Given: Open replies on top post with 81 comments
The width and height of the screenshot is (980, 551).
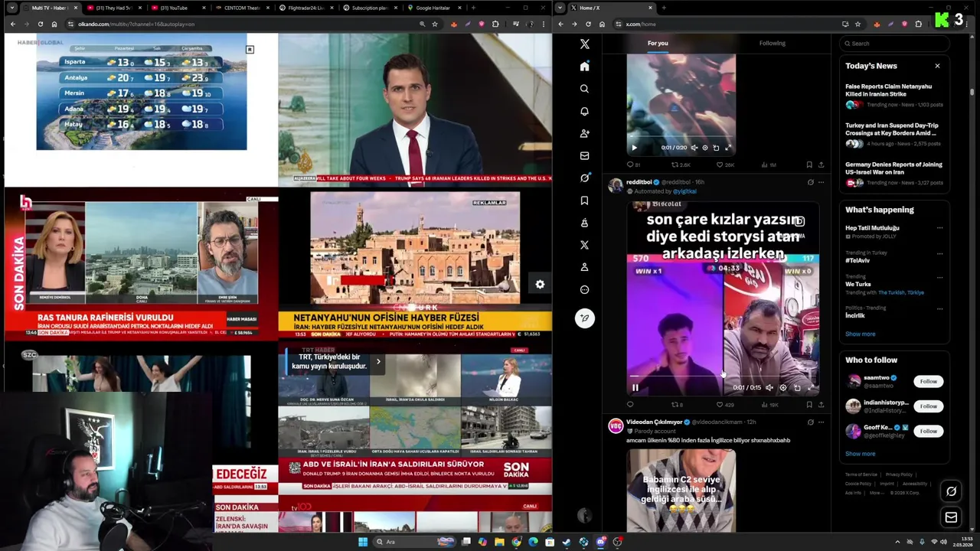Looking at the screenshot, I should click(x=633, y=165).
